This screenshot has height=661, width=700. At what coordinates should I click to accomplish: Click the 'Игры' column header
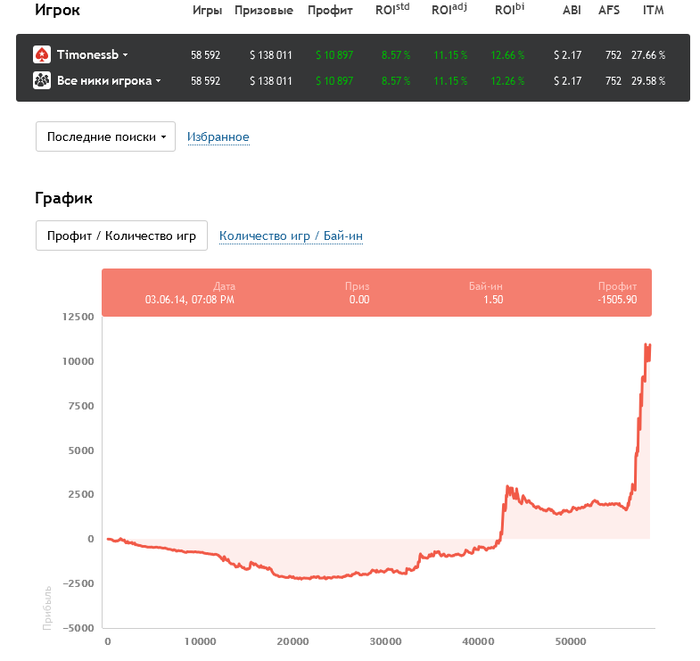(207, 11)
